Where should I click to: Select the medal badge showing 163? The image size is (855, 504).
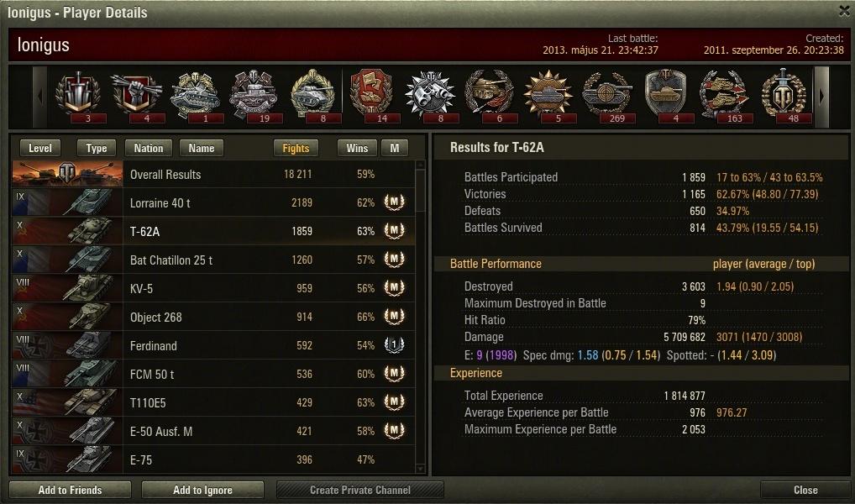tap(724, 96)
